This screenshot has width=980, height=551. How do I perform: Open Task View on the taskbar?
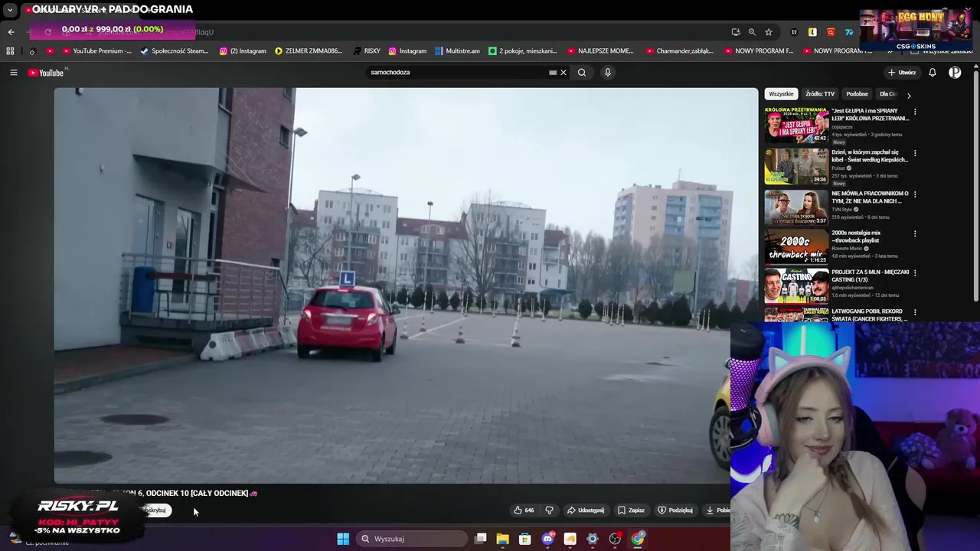[480, 539]
